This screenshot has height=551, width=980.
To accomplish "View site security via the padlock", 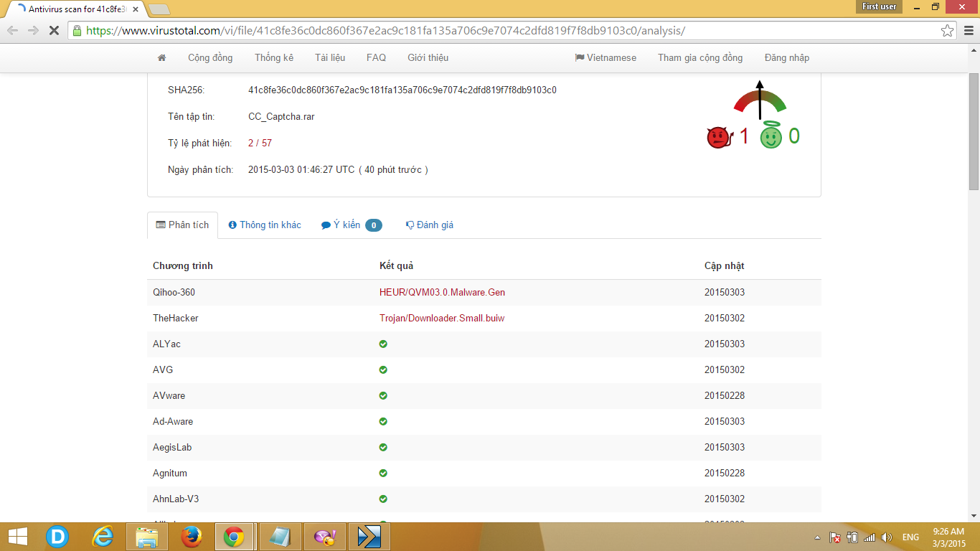I will [77, 30].
